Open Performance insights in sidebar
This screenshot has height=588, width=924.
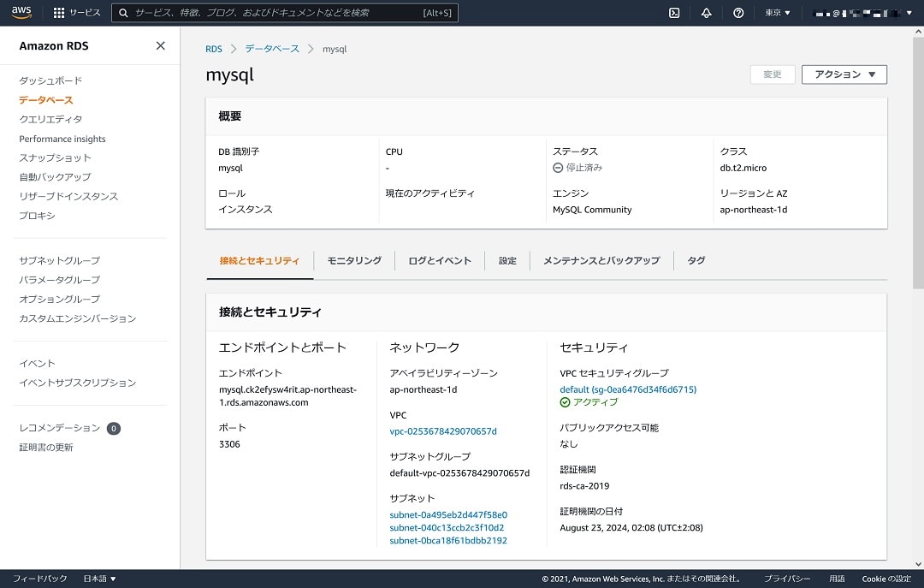pos(62,139)
